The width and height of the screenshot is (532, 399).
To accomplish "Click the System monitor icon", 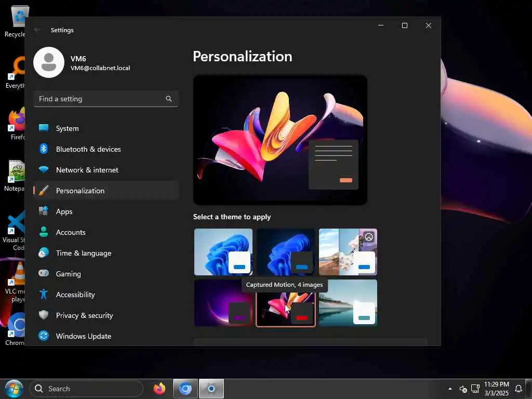I will pos(44,128).
